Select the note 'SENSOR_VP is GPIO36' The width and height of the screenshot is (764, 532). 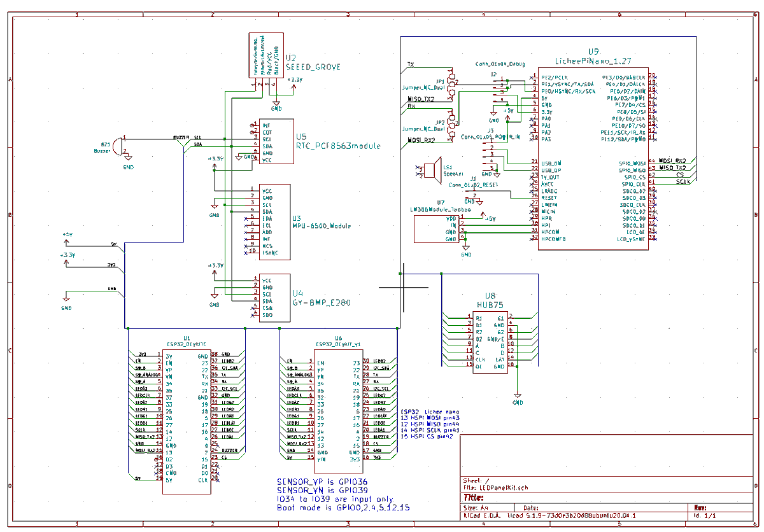click(322, 482)
